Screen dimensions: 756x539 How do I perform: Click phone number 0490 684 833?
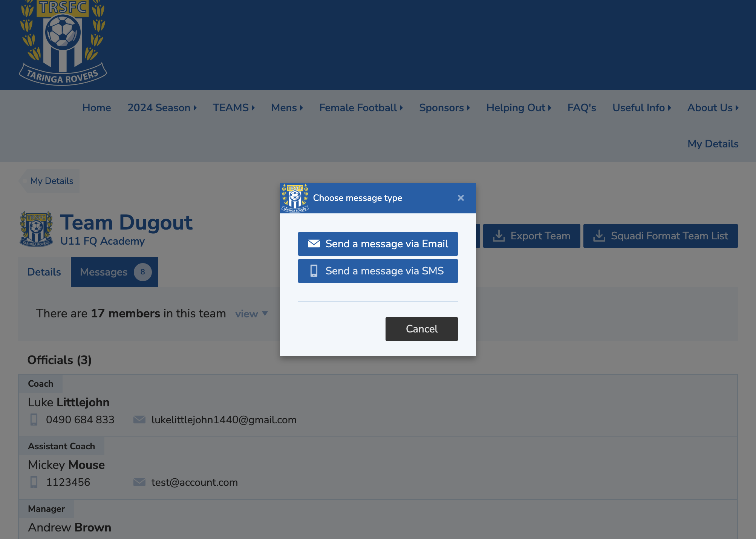(x=80, y=420)
